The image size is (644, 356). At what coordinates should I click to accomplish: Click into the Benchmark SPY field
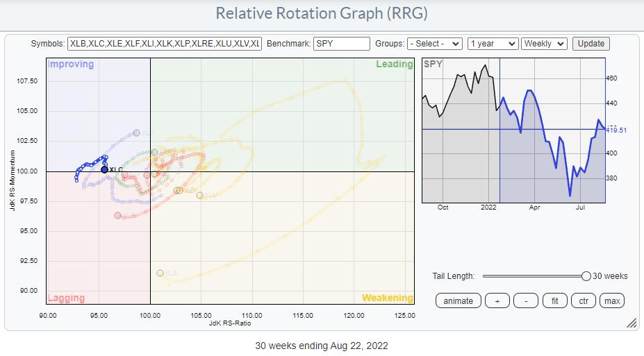tap(341, 44)
